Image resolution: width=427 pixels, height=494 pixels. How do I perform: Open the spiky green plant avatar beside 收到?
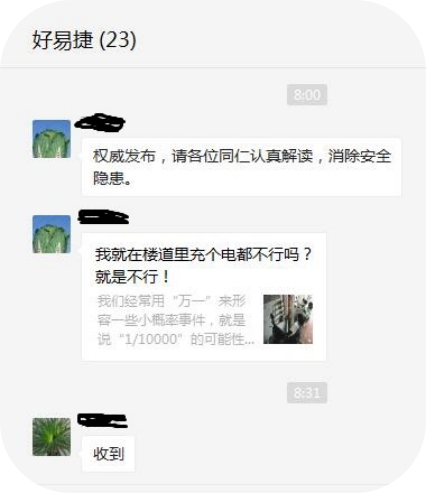click(52, 437)
